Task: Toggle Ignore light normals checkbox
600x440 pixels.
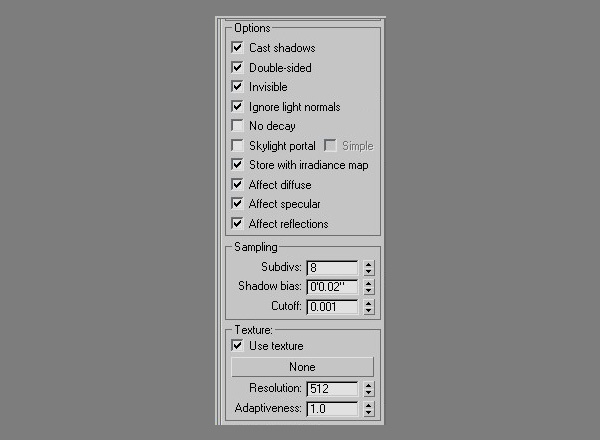Action: point(237,107)
